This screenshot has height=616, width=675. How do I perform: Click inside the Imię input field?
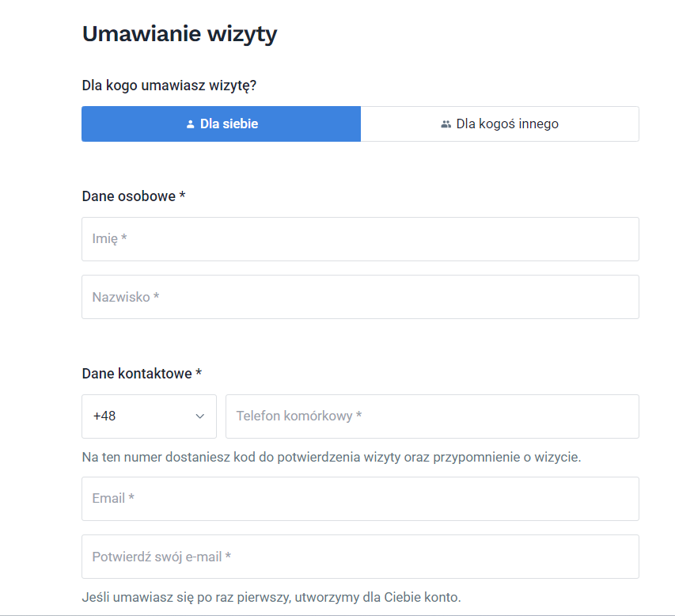point(360,238)
